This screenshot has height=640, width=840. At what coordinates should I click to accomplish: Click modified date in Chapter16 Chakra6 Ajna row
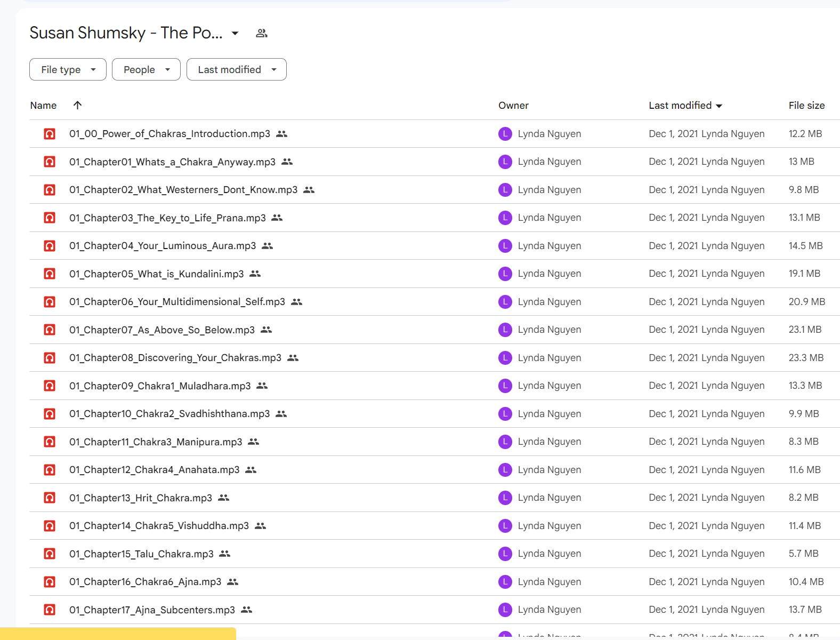[707, 582]
